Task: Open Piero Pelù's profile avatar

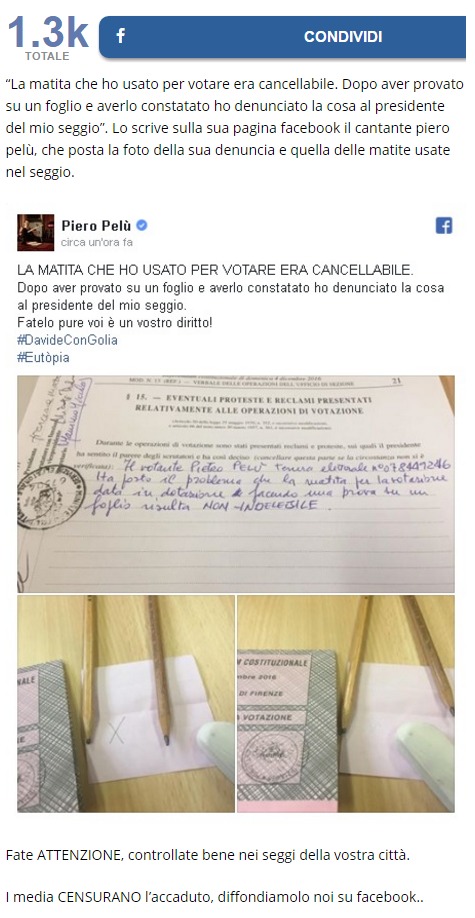Action: point(36,232)
